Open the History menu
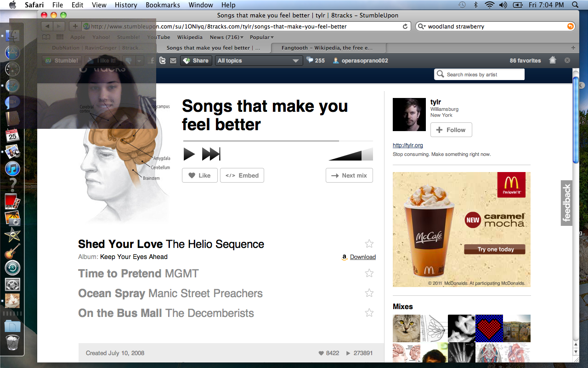The image size is (588, 368). [x=126, y=5]
